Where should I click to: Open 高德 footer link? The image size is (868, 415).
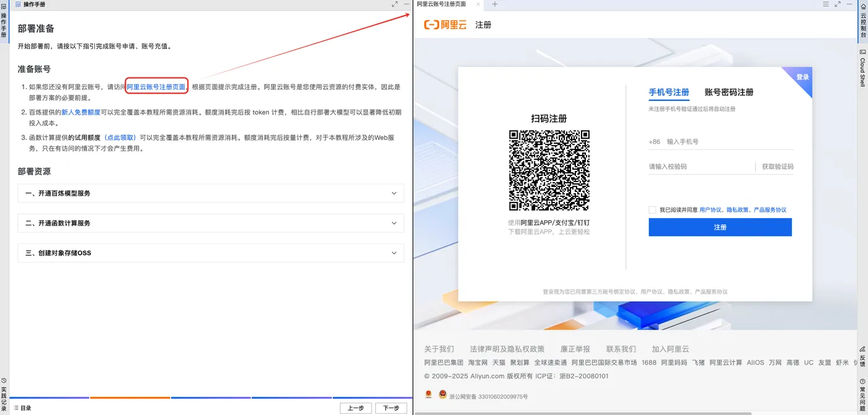793,363
